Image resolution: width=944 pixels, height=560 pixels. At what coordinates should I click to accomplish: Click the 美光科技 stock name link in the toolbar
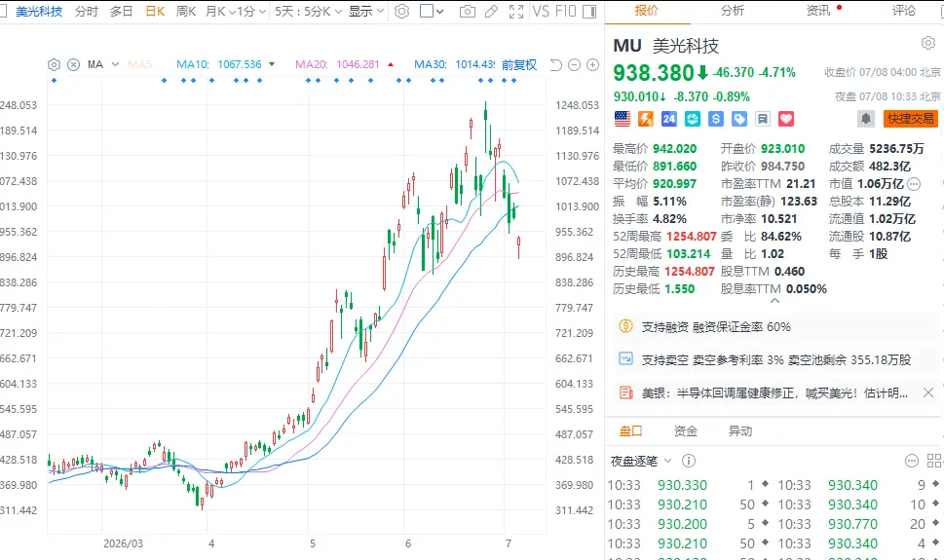click(x=39, y=11)
